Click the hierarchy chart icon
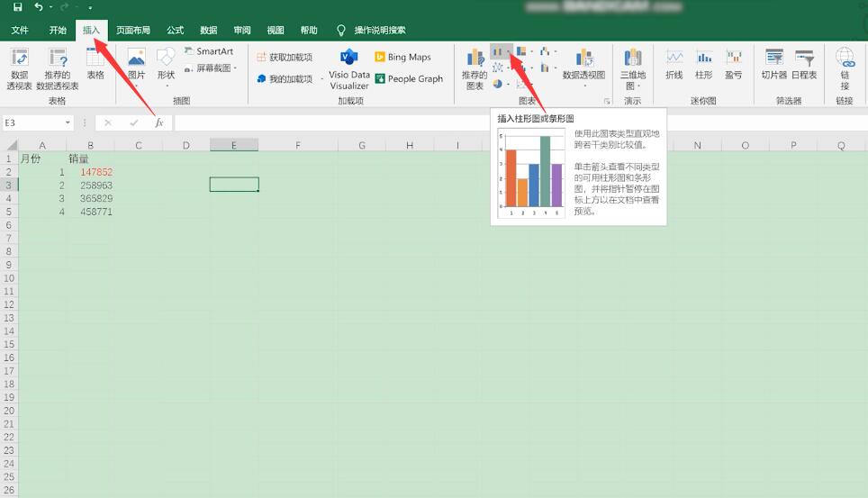 tap(521, 51)
